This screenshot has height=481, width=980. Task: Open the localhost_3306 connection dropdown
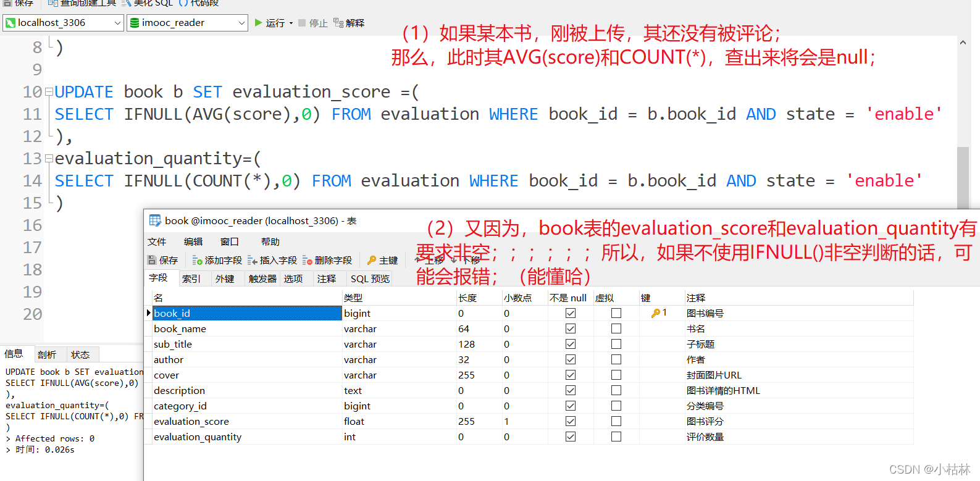[x=64, y=23]
